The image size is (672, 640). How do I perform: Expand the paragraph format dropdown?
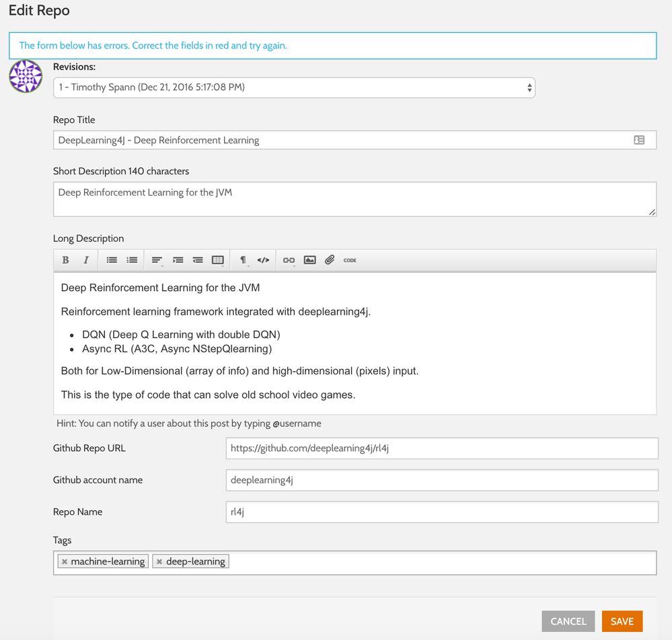tap(244, 260)
